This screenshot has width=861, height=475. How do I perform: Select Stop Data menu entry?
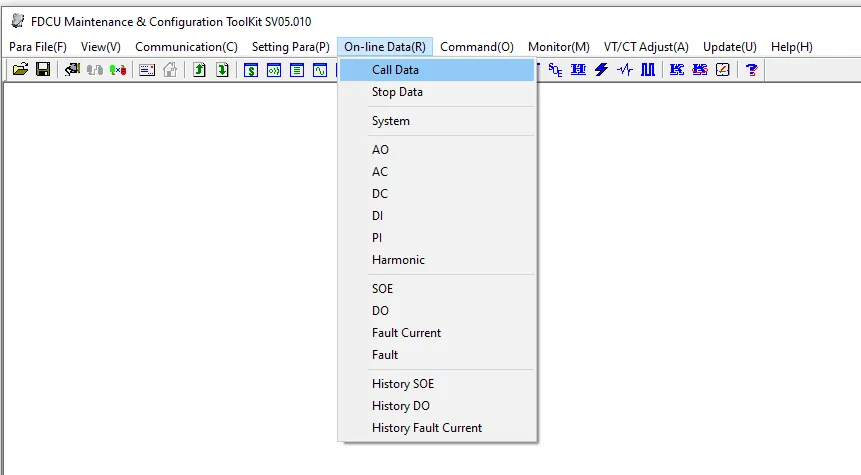point(437,92)
